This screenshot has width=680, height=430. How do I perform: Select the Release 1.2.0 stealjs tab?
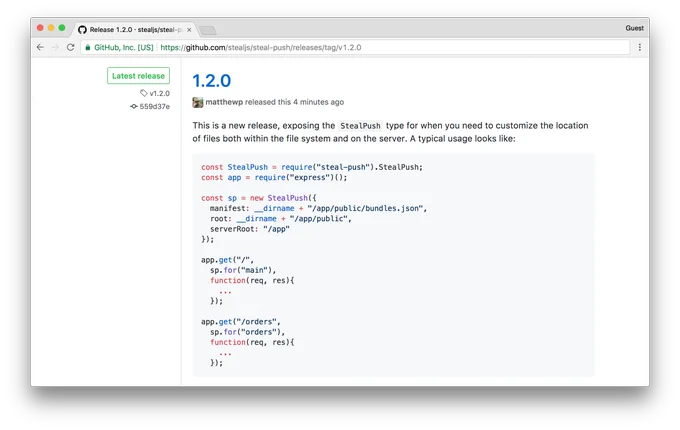(135, 29)
